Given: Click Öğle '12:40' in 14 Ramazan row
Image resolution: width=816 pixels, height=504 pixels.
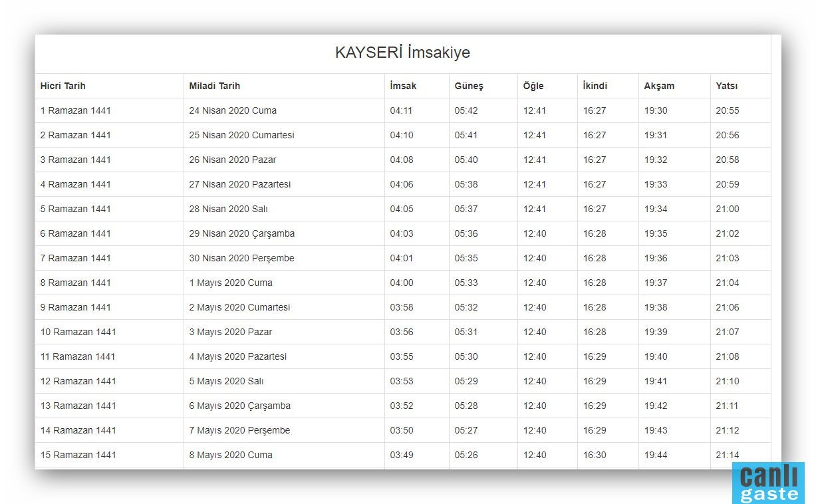Looking at the screenshot, I should point(535,430).
